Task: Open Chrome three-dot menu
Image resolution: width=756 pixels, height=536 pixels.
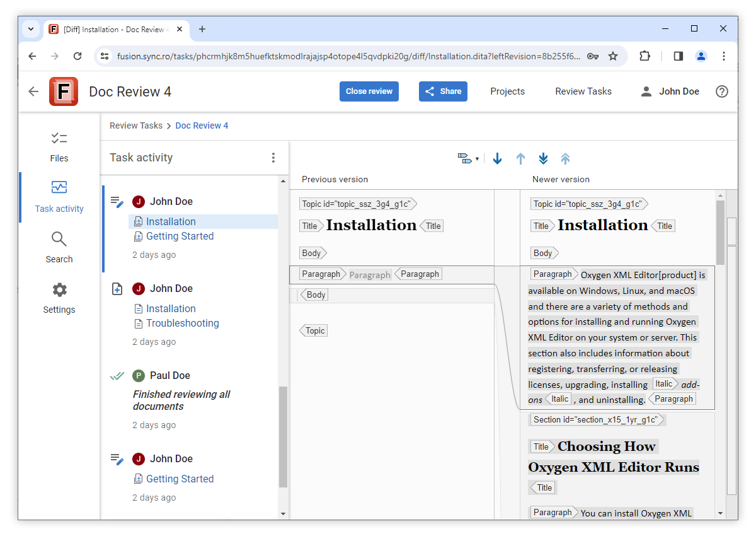Action: [x=724, y=56]
